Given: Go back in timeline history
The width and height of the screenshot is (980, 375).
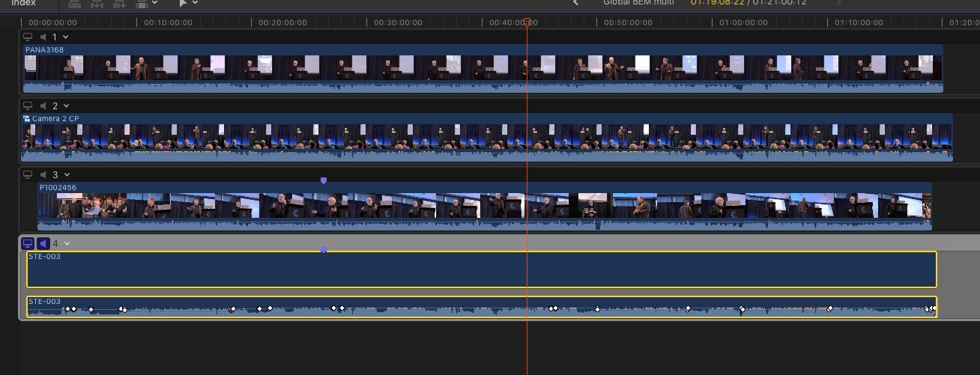Looking at the screenshot, I should 575,3.
